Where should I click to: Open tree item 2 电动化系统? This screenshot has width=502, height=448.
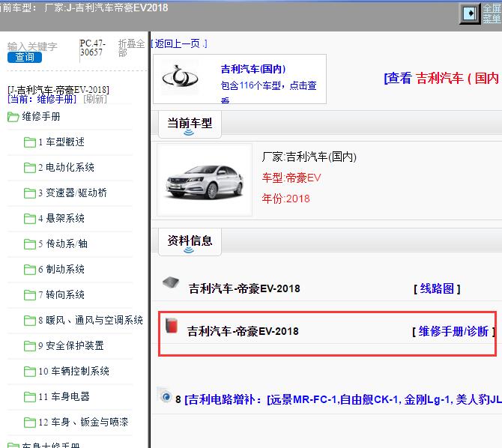66,167
